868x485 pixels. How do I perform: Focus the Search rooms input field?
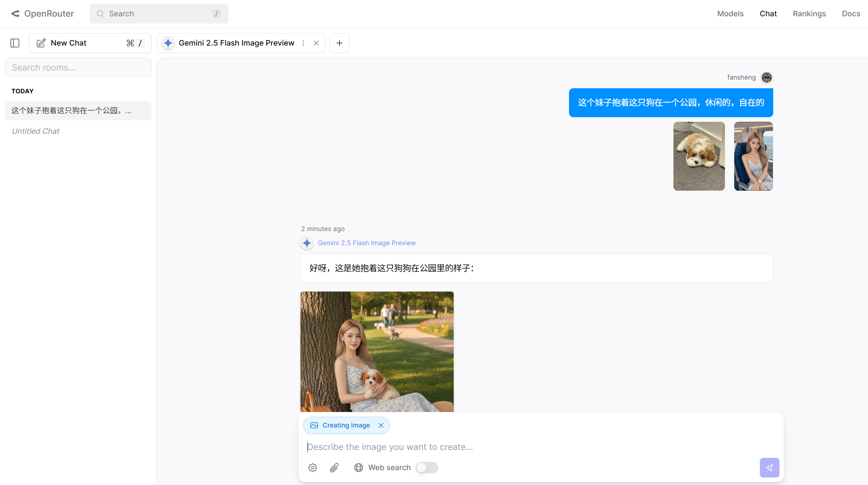pos(78,68)
